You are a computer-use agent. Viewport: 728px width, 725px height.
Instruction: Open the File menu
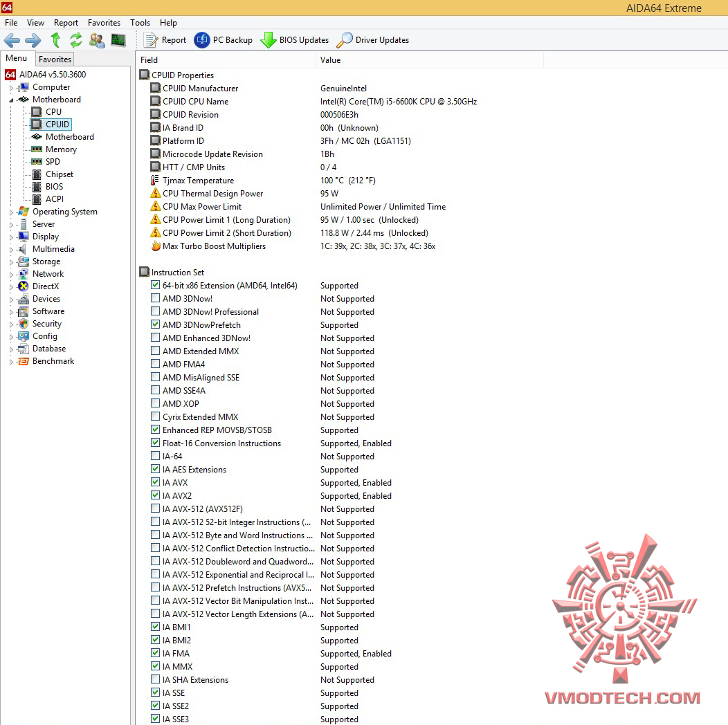pyautogui.click(x=11, y=23)
